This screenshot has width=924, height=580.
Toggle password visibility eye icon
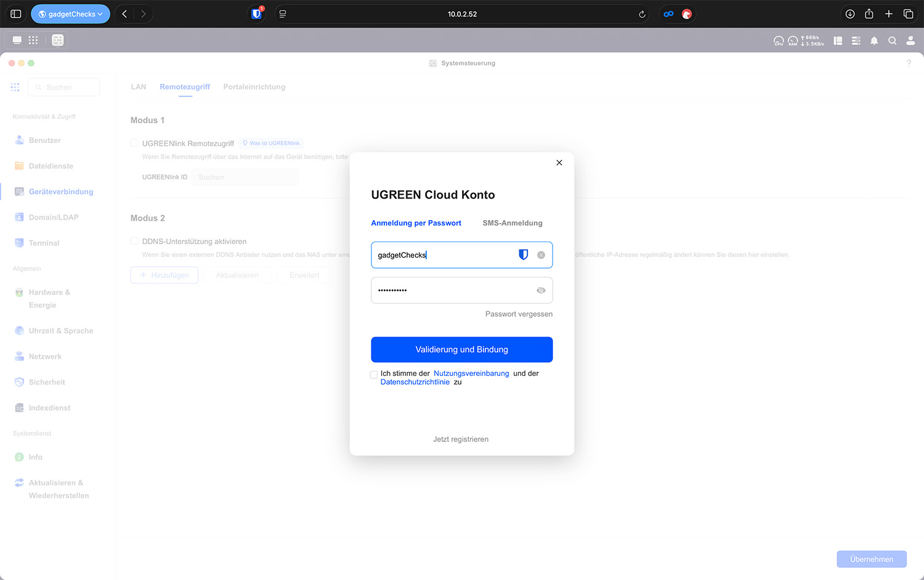[541, 290]
